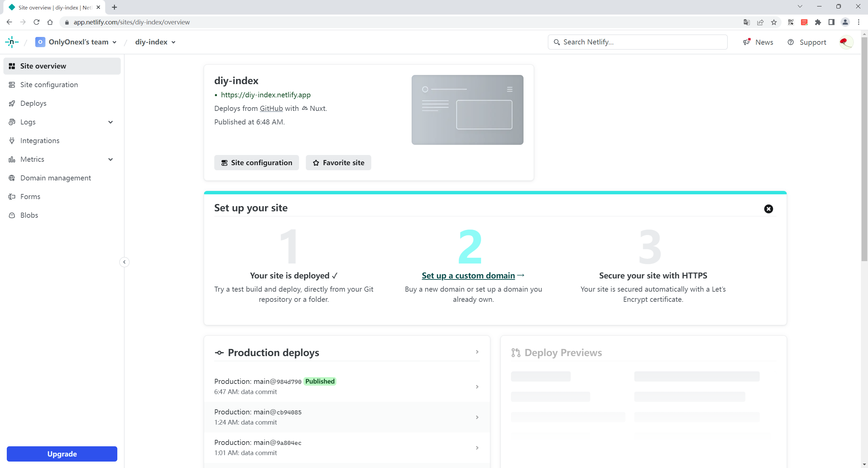868x468 pixels.
Task: Reload the page
Action: pyautogui.click(x=36, y=22)
